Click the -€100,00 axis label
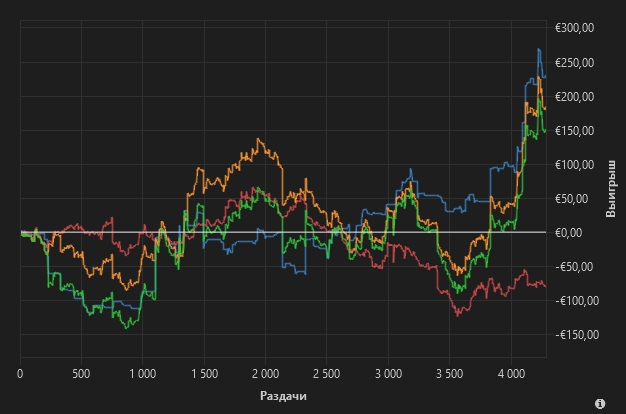This screenshot has height=414, width=626. coord(577,300)
